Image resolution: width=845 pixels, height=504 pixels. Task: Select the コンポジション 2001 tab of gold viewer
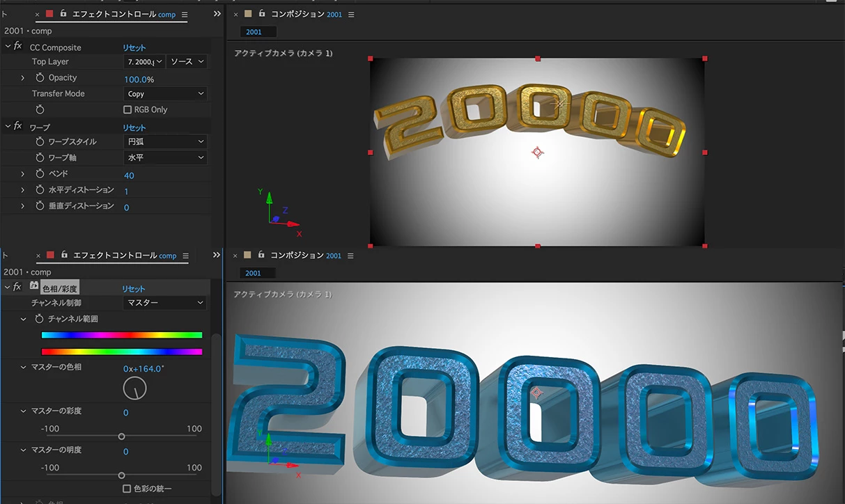coord(307,14)
